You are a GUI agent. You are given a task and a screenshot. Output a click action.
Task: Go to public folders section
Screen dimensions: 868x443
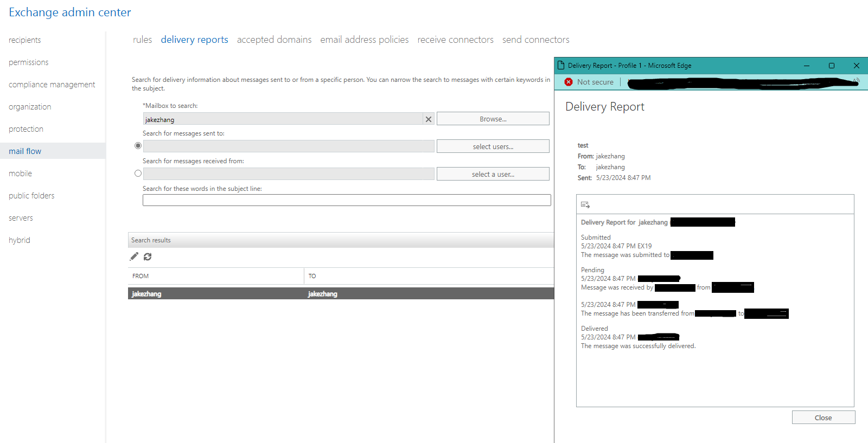point(31,196)
